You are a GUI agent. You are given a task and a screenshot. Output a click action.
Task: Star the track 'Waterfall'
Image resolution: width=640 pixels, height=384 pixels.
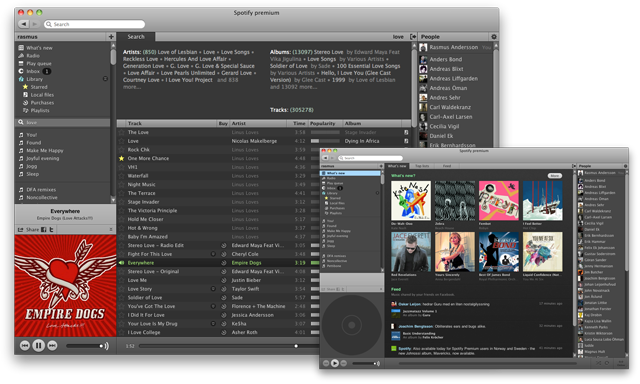121,176
